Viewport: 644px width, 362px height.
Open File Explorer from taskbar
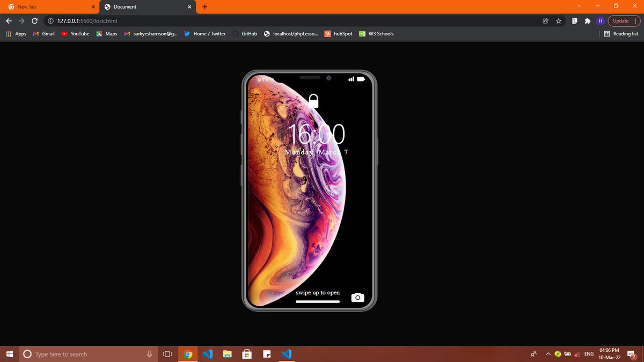227,354
